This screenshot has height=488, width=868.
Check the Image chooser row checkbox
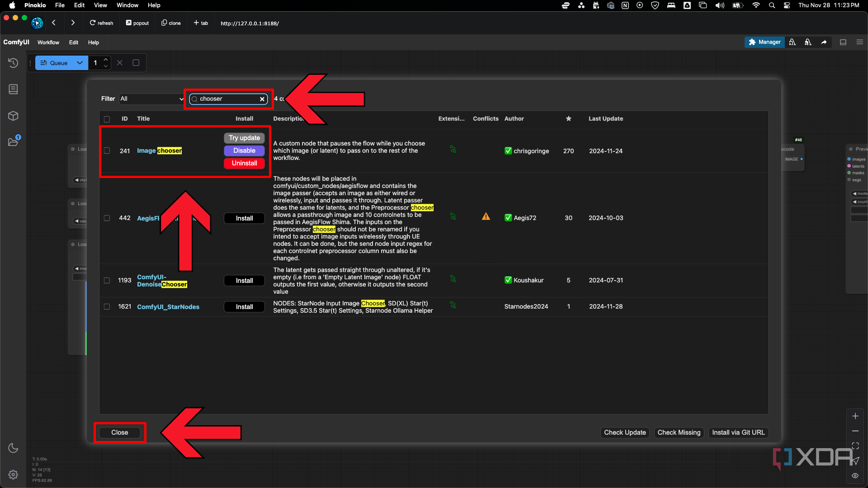click(107, 151)
